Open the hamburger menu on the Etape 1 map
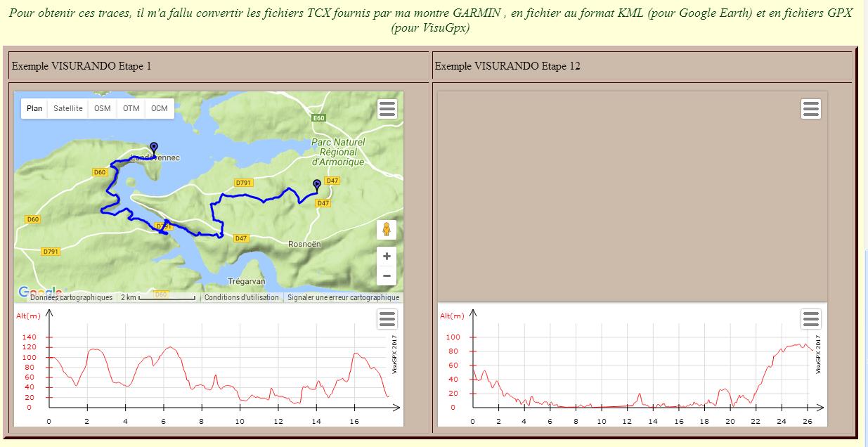 click(x=387, y=109)
